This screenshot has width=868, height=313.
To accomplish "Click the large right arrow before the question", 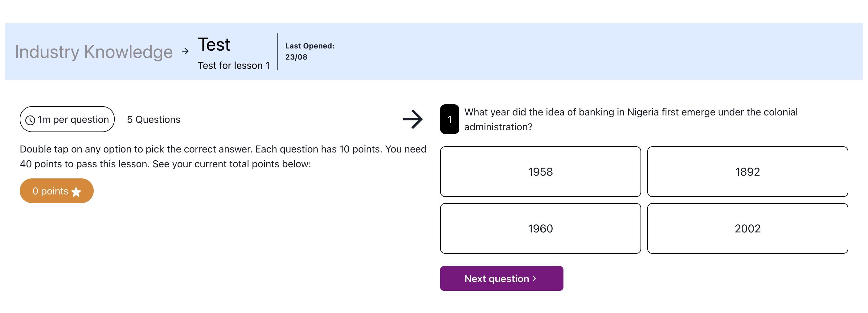I will [x=412, y=119].
